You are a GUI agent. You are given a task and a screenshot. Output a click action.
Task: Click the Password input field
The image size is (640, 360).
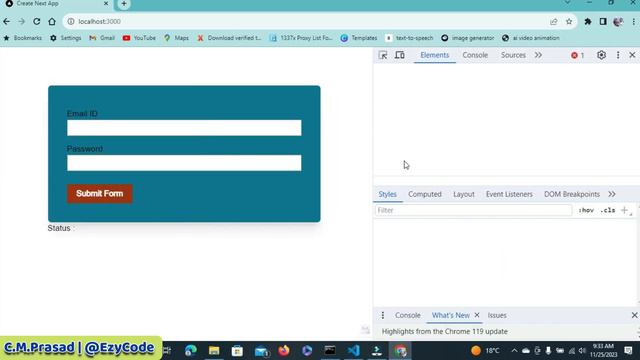(184, 163)
